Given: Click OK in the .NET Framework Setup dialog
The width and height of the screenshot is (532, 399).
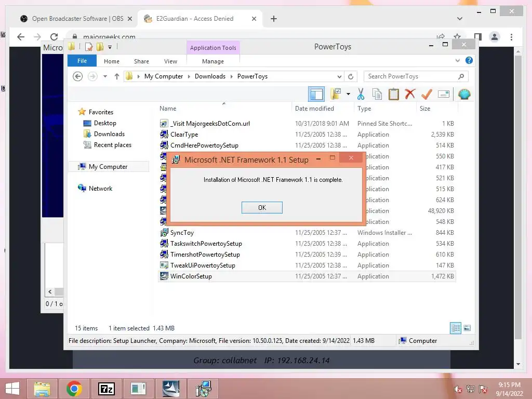Looking at the screenshot, I should click(x=262, y=208).
